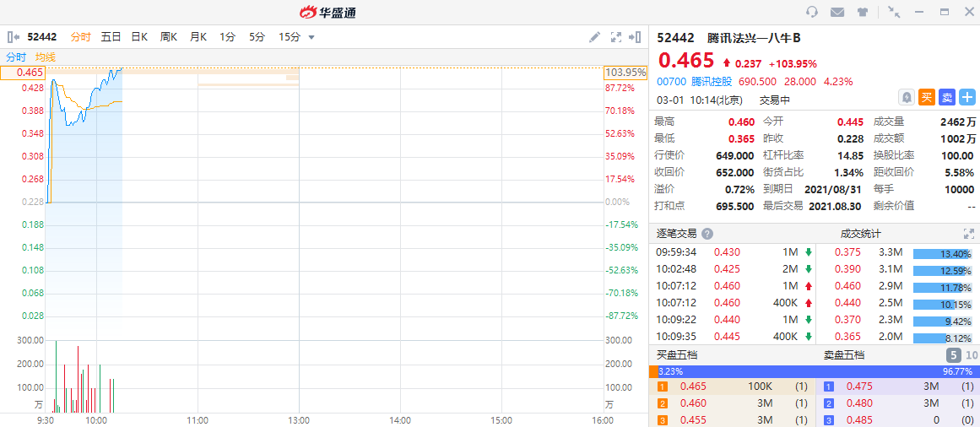Screen dimensions: 980x427
Task: Switch to 周K chart
Action: [169, 37]
